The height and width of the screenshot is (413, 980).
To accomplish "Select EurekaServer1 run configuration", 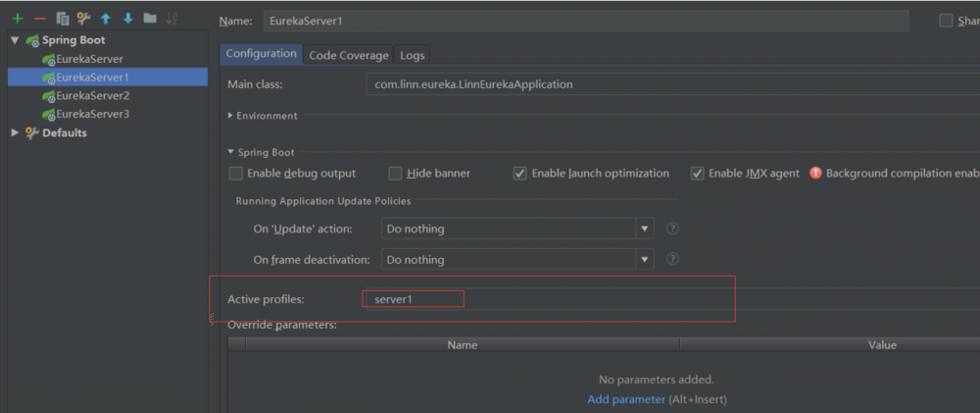I will click(x=108, y=77).
